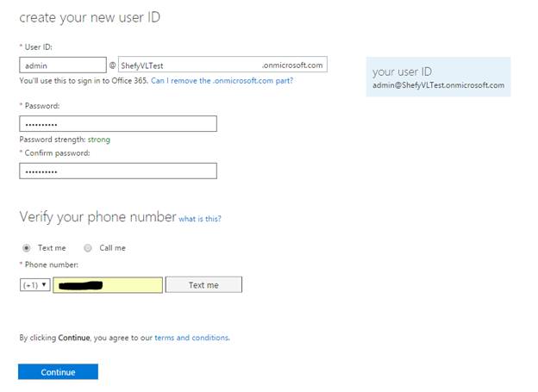Image resolution: width=538 pixels, height=392 pixels.
Task: Click the User ID field containing admin
Action: click(x=62, y=65)
